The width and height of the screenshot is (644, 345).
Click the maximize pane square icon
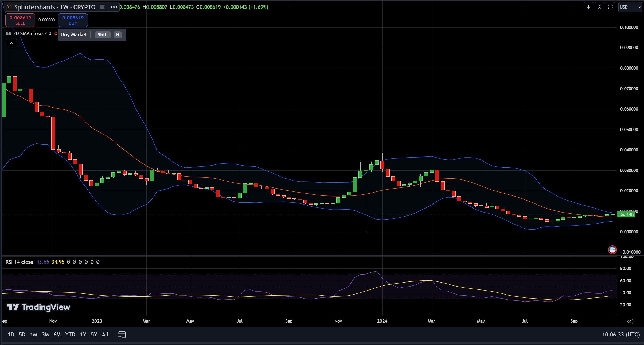pyautogui.click(x=610, y=7)
